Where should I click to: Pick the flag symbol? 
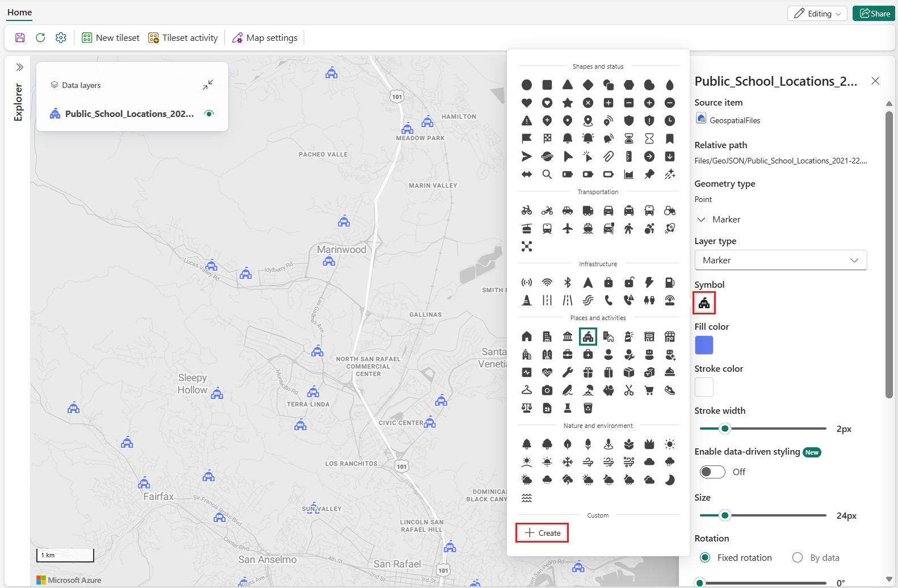527,138
